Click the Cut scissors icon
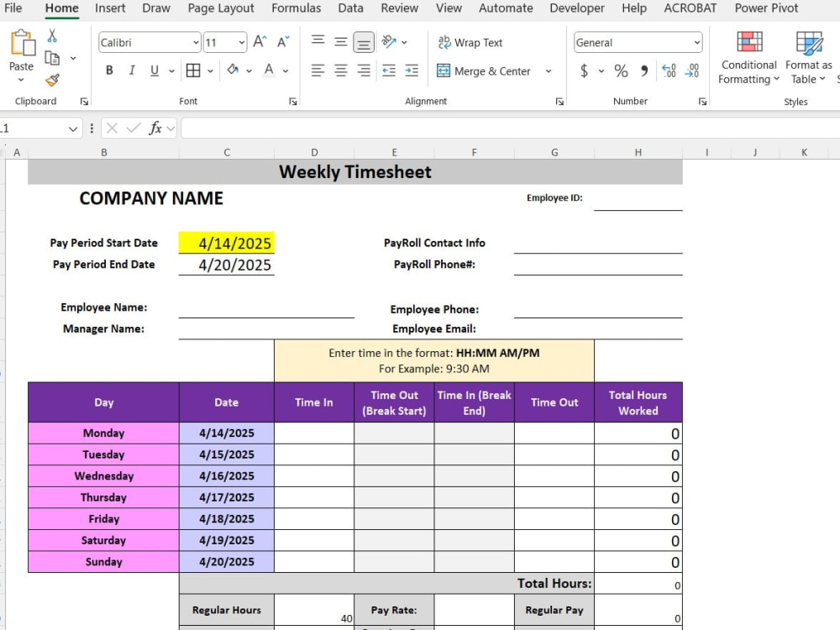Screen dimensions: 840x630 pos(52,36)
